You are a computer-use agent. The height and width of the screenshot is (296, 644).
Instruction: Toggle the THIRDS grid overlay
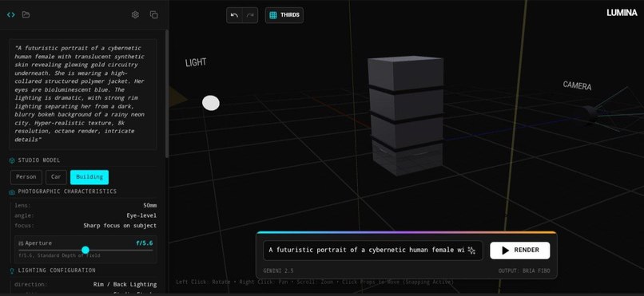click(284, 15)
